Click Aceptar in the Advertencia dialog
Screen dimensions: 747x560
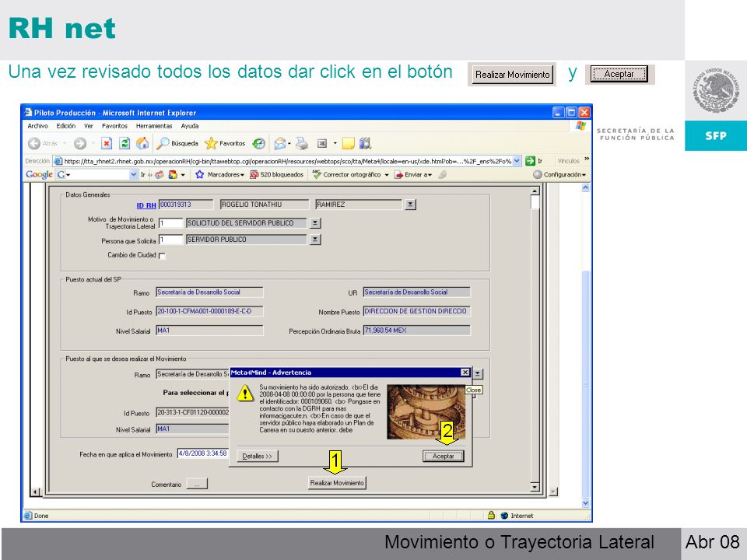coord(443,457)
